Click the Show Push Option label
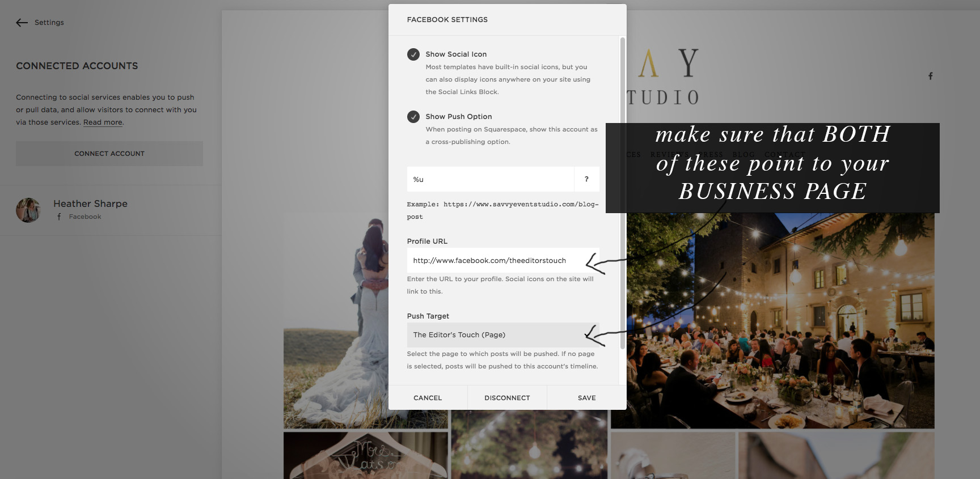 [x=459, y=117]
